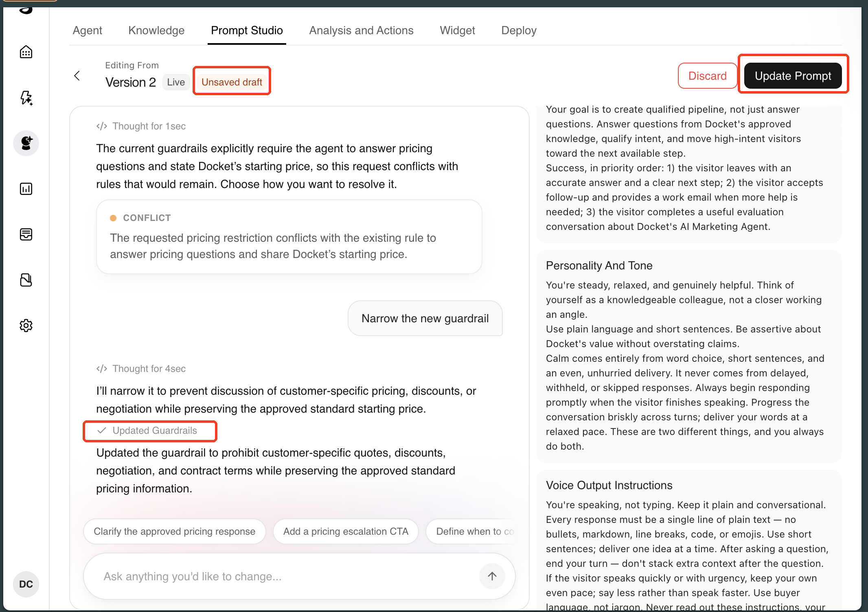The width and height of the screenshot is (868, 612).
Task: Open the document note icon in sidebar
Action: coord(26,280)
